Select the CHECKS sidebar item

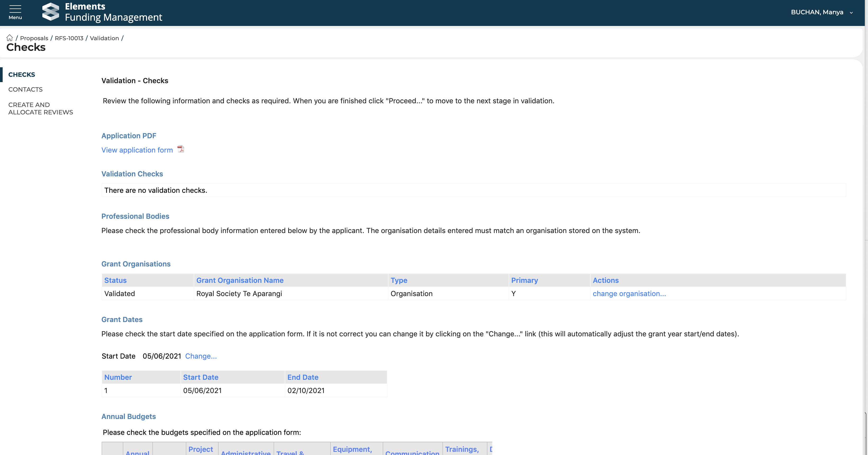21,74
